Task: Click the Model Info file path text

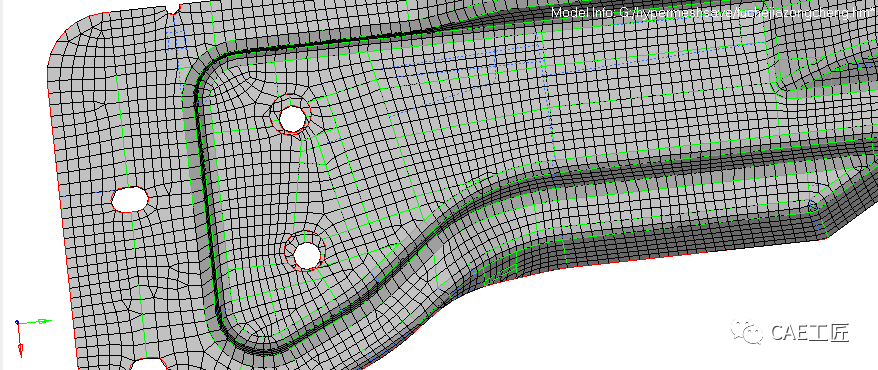Action: [714, 12]
